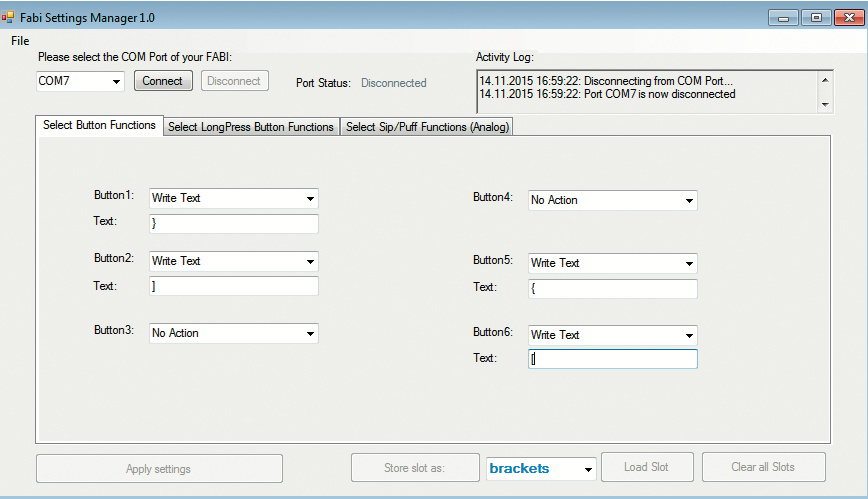Expand the Button5 function dropdown
Image resolution: width=868 pixels, height=499 pixels.
pos(613,263)
